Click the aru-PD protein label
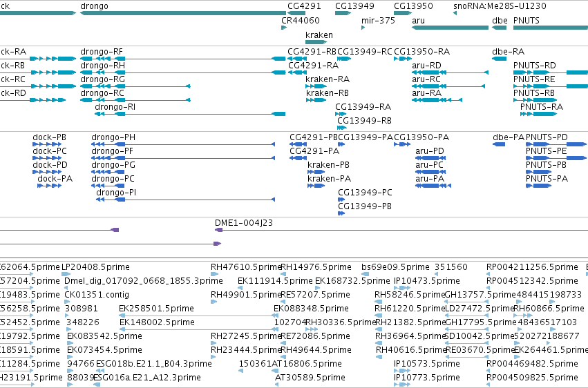 pos(429,151)
